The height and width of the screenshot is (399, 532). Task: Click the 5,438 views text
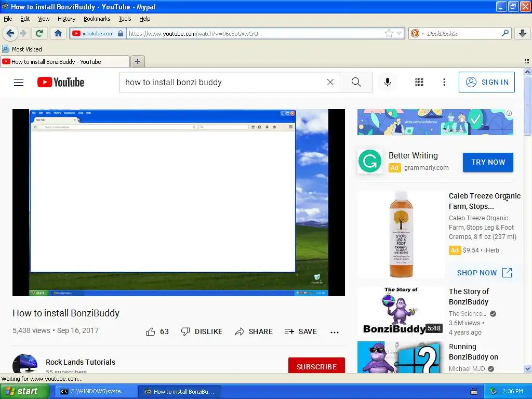(x=31, y=330)
